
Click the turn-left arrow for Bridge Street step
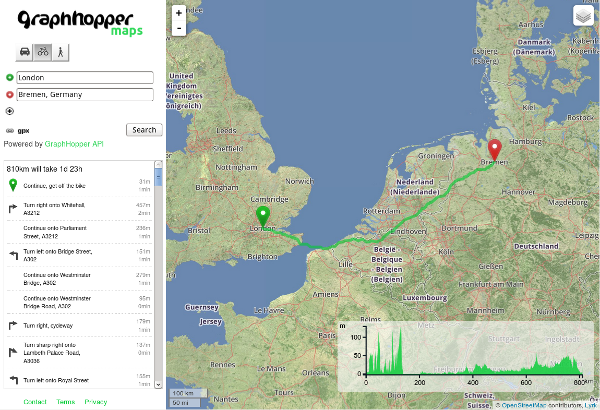pos(13,255)
